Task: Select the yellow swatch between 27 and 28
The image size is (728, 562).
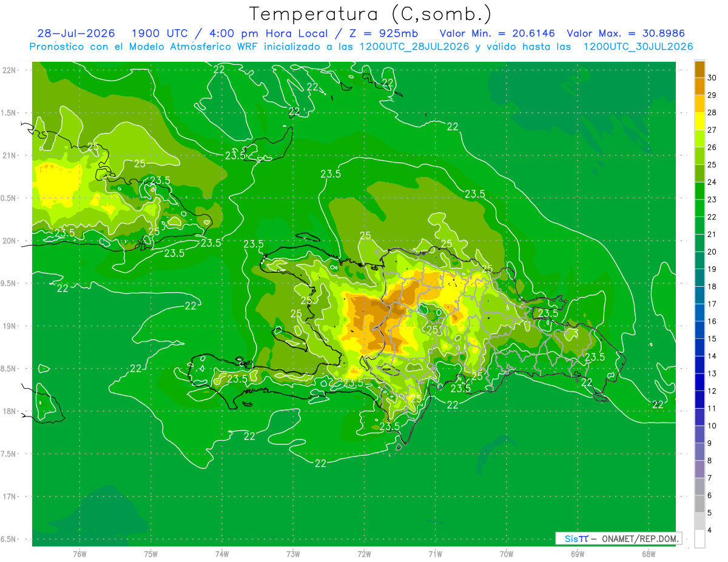Action: [x=699, y=121]
